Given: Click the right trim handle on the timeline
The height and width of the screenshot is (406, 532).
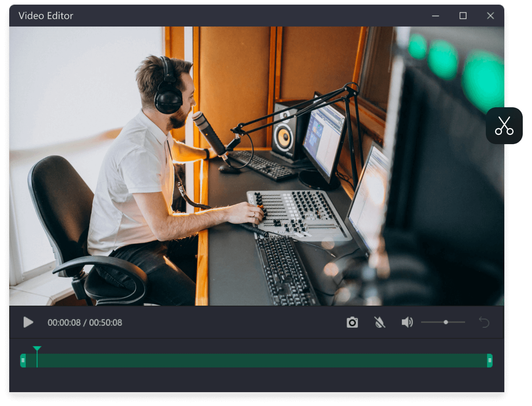Looking at the screenshot, I should coord(490,361).
